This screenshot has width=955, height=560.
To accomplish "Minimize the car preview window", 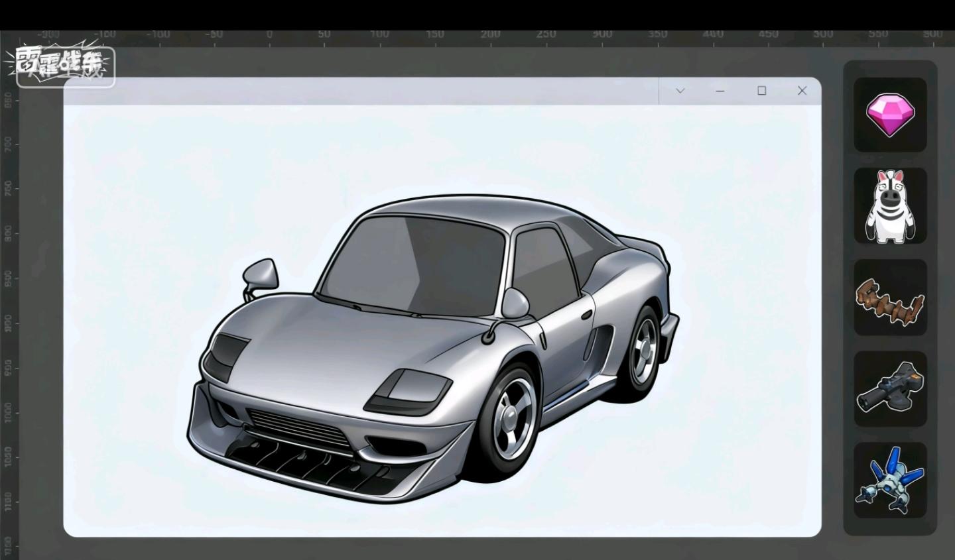I will [720, 91].
